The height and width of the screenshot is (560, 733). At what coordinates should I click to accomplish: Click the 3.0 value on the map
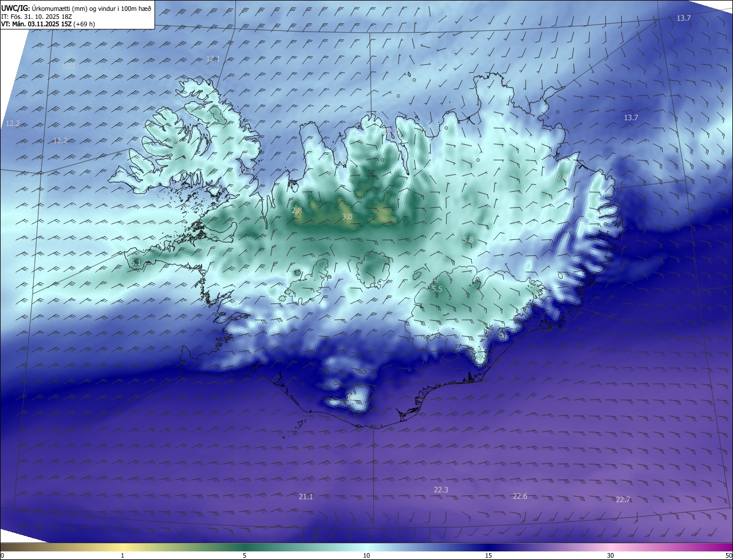tap(347, 217)
